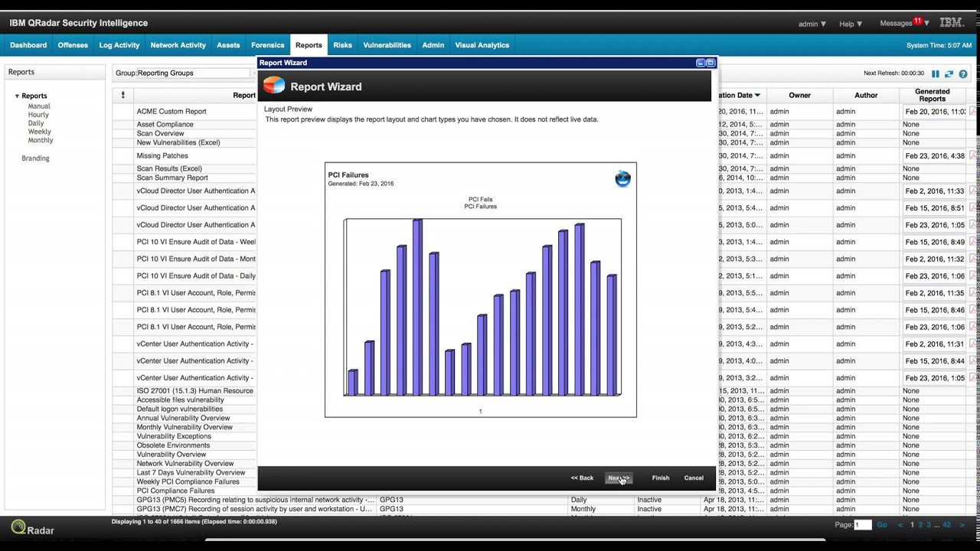Open the Help dropdown menu

pos(851,24)
